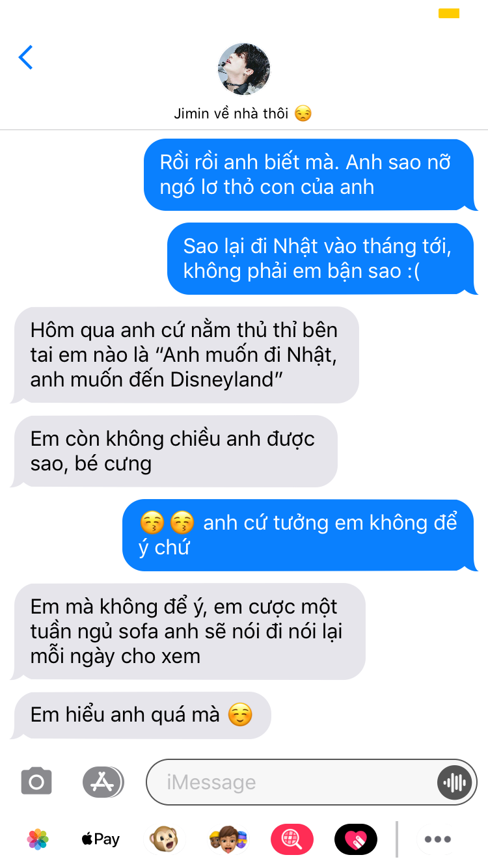This screenshot has width=488, height=868.
Task: Tap the message 'Em hiểu anh quá mà'
Action: point(142,715)
